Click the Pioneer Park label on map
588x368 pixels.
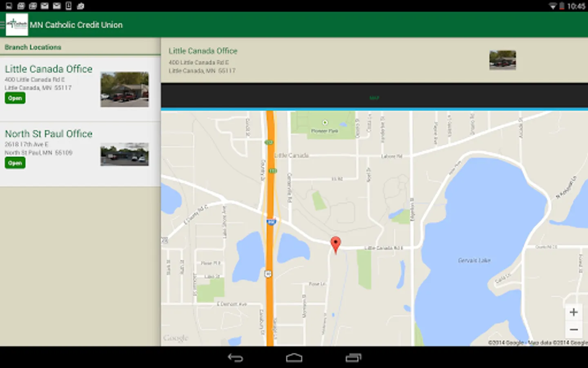coord(325,131)
